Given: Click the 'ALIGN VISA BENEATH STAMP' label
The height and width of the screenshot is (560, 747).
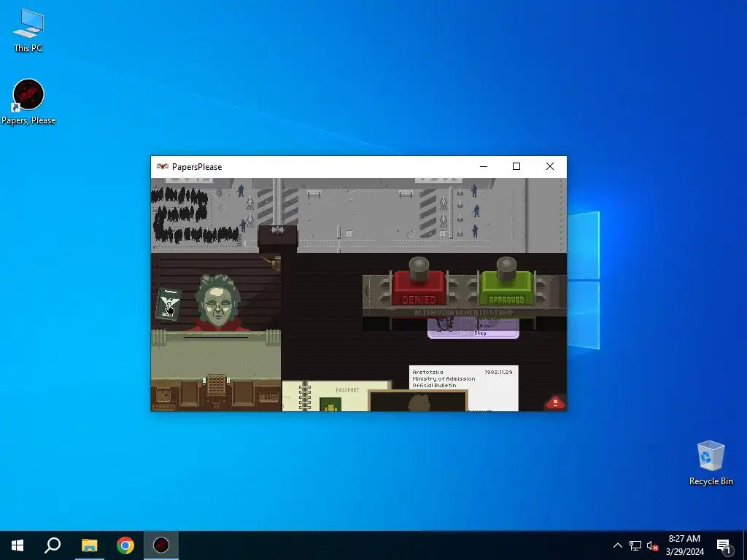Looking at the screenshot, I should 463,312.
